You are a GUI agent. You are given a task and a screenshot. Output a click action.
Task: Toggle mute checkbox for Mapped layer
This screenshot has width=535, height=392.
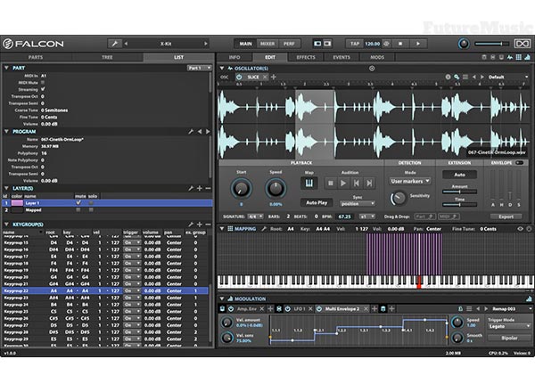pos(78,210)
